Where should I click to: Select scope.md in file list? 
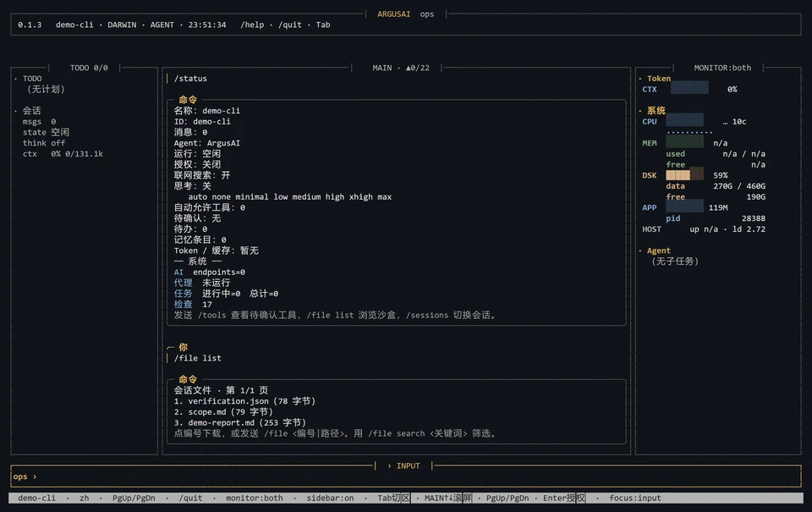point(223,412)
